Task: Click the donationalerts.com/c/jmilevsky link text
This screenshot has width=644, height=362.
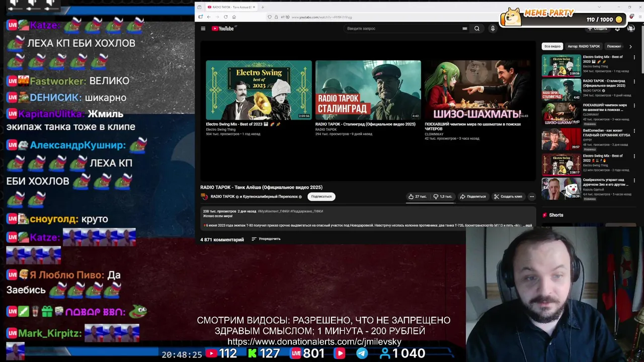Action: [314, 342]
